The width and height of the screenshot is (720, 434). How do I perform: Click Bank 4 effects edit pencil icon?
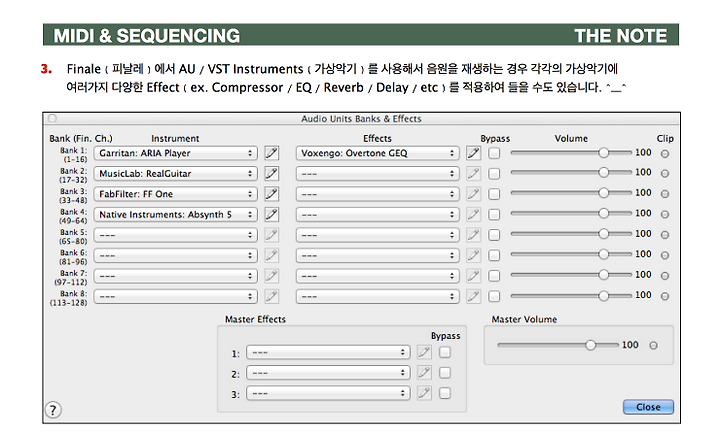(x=473, y=214)
